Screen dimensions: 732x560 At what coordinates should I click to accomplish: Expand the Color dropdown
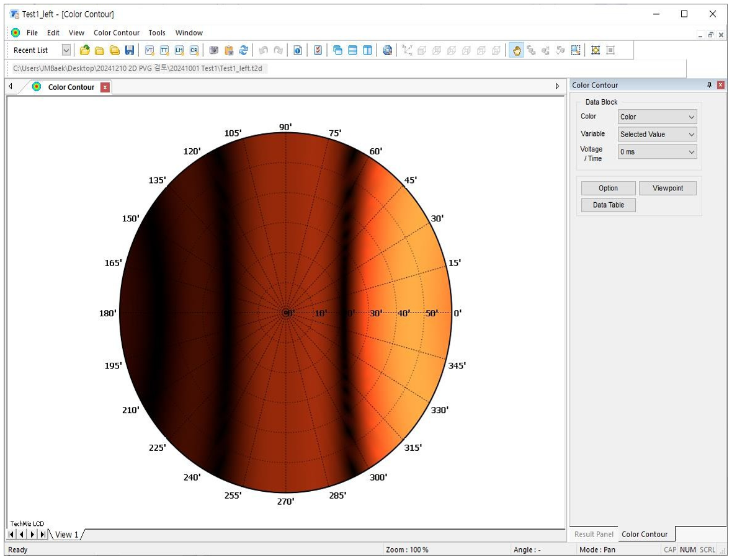click(x=657, y=117)
